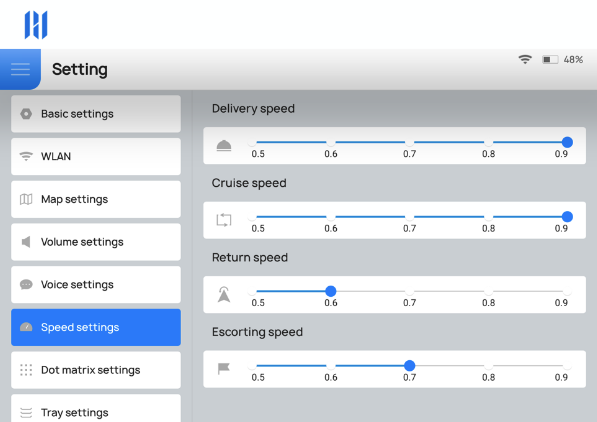Click the Escorting speed flag icon

(224, 369)
